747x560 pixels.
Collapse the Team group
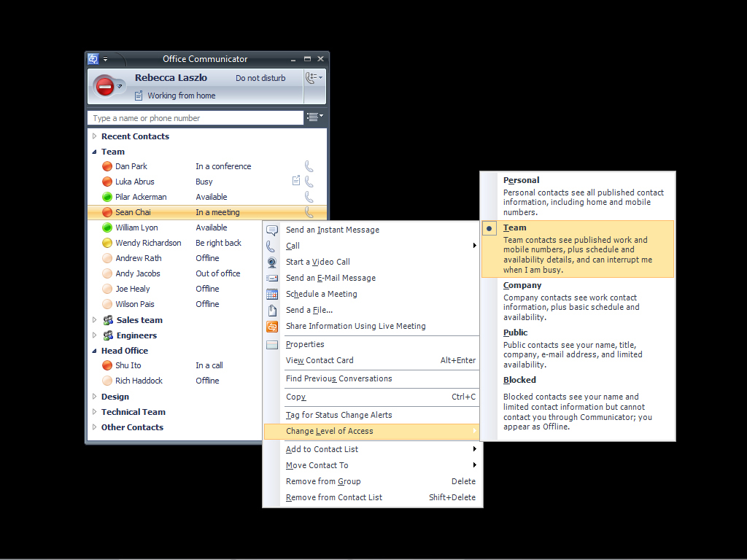pyautogui.click(x=94, y=152)
